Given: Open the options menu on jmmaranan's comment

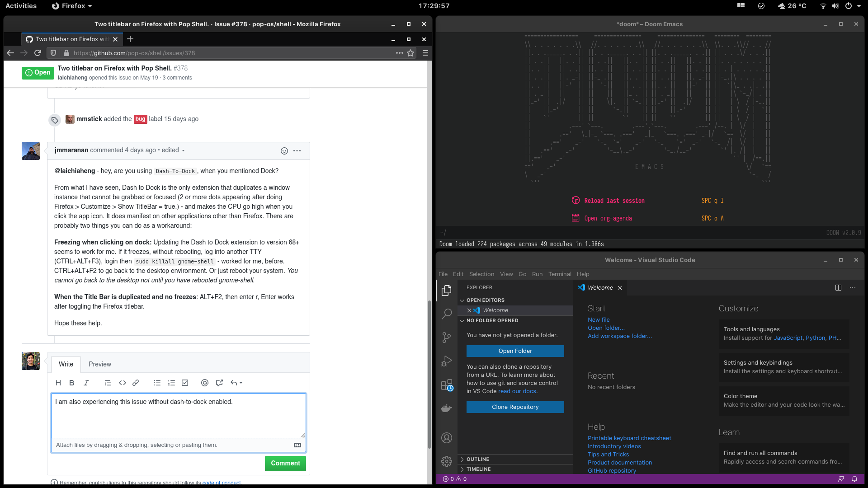Looking at the screenshot, I should pos(297,151).
